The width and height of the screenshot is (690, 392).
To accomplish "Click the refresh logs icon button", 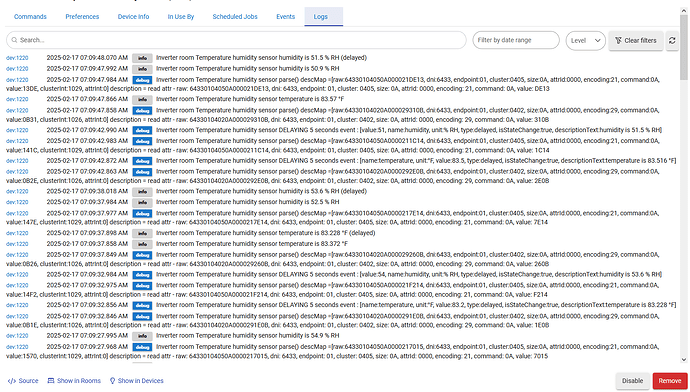I will (672, 40).
